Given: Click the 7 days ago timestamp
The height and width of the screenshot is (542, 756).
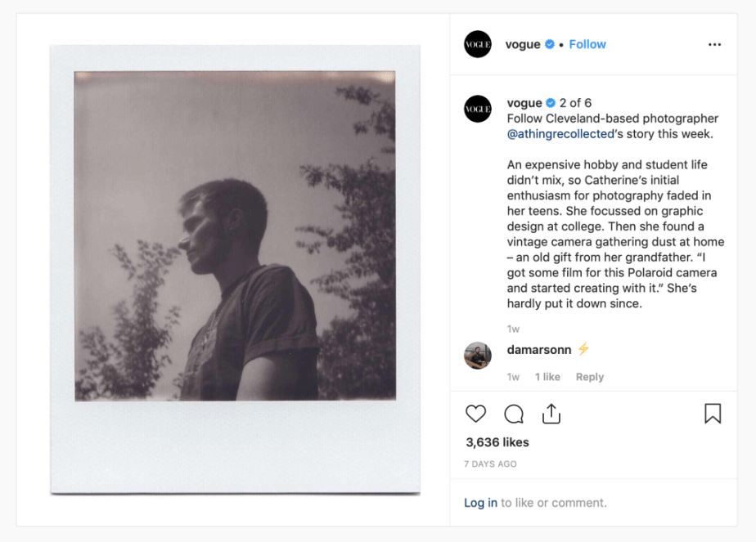Looking at the screenshot, I should click(491, 464).
